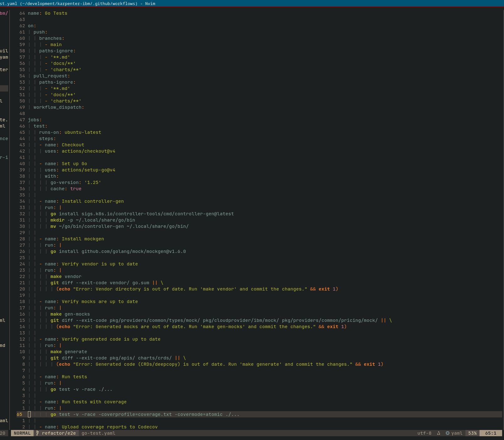
Task: Click the refactor/e2e branch name
Action: tap(59, 433)
